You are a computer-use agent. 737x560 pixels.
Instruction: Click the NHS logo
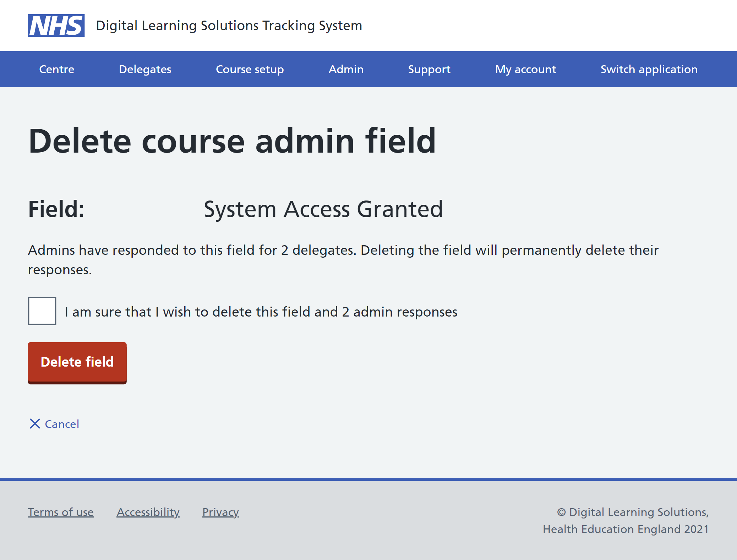coord(56,25)
